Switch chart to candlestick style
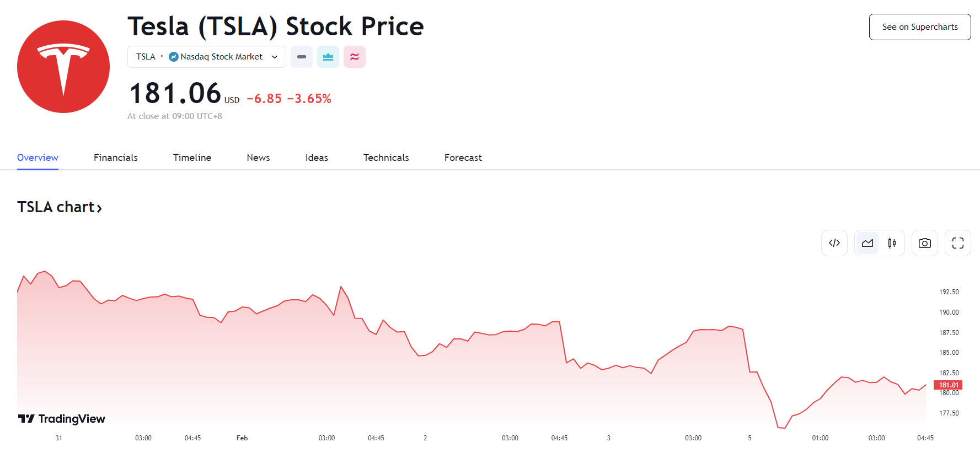This screenshot has height=453, width=980. click(892, 243)
